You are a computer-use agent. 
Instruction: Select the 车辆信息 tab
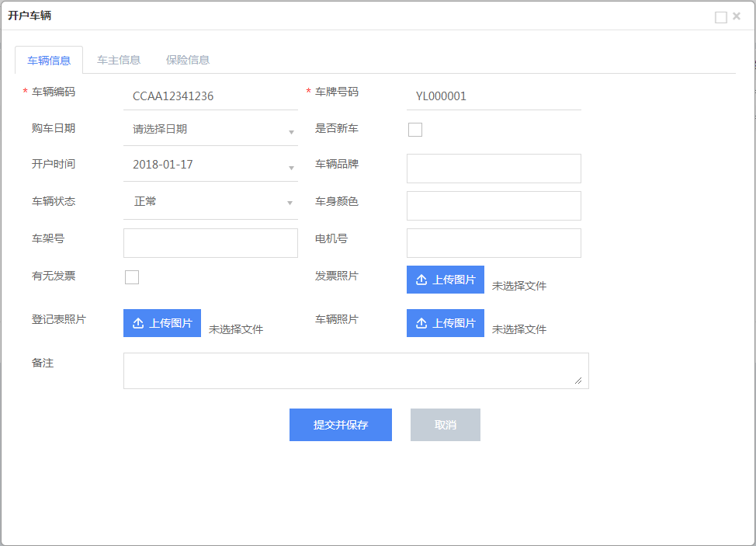click(x=49, y=61)
